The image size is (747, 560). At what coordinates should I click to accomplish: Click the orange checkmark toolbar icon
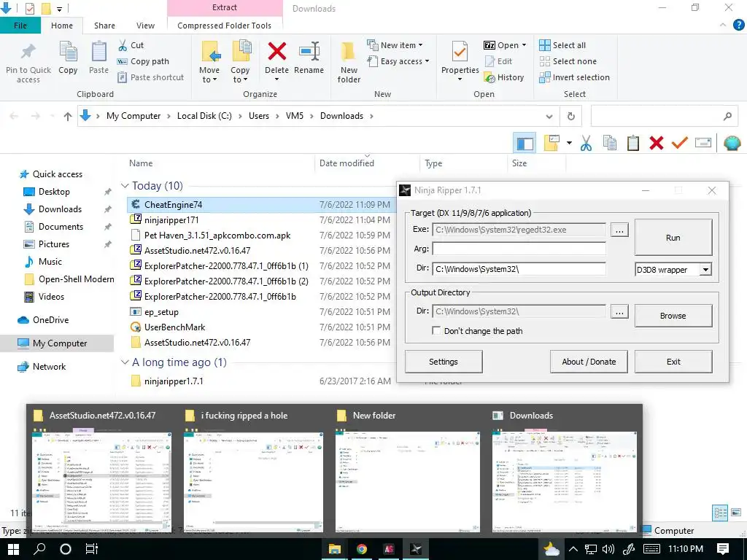click(680, 143)
